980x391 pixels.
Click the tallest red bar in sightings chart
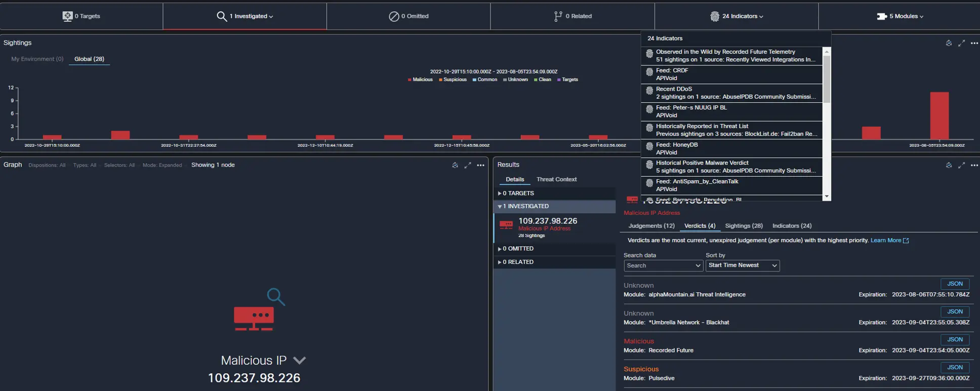tap(939, 115)
